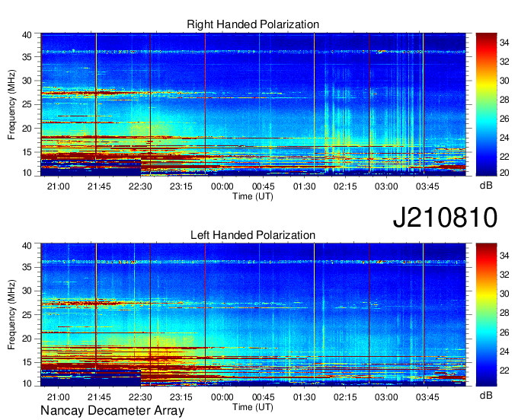Click the Left Handed Polarization spectrogram
This screenshot has height=420, width=518.
point(253,315)
